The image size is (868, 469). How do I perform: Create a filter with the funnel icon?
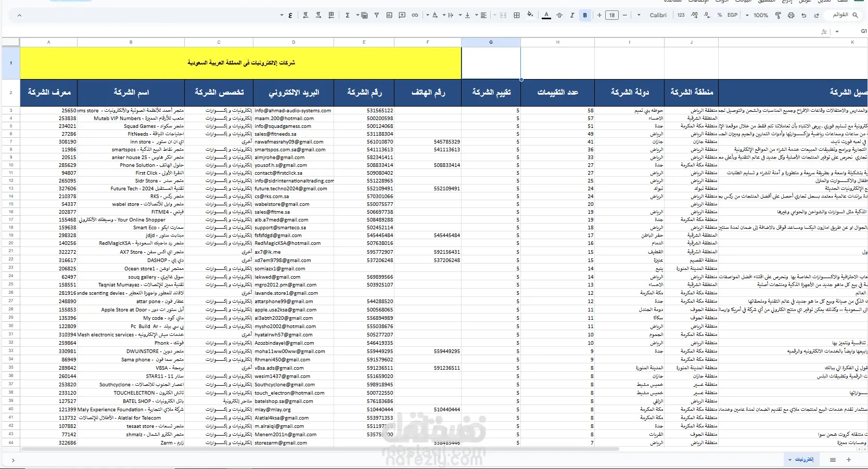click(x=377, y=15)
